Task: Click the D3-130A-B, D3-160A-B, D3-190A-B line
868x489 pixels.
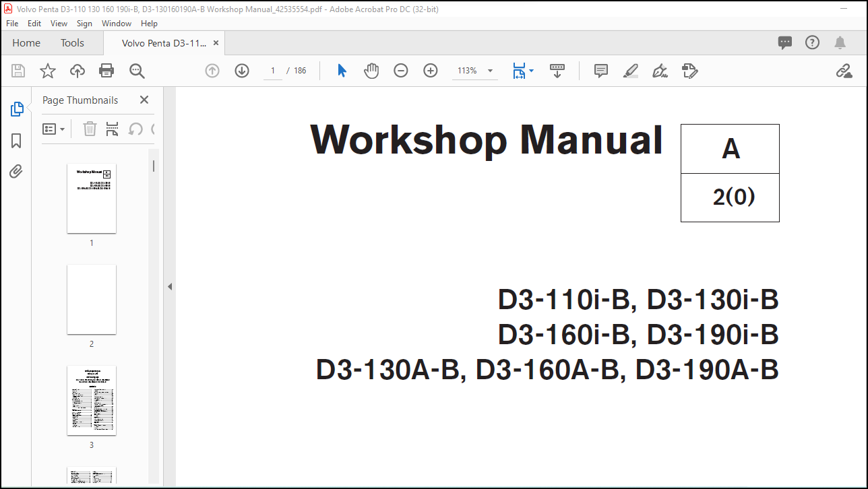Action: click(x=547, y=370)
